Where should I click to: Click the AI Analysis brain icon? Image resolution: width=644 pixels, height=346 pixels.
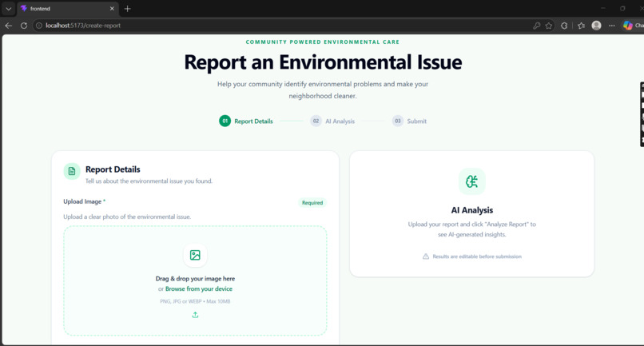(x=472, y=181)
